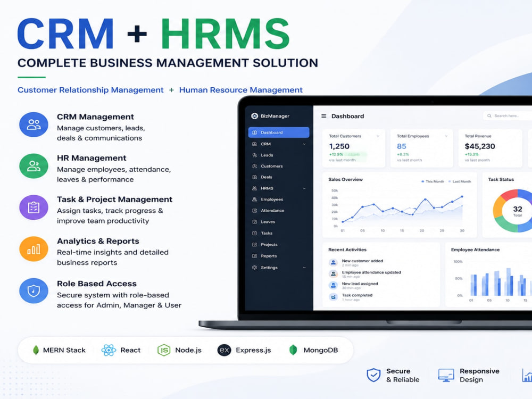Screen dimensions: 532x399
Task: Toggle the This Month chart legend
Action: pos(433,181)
